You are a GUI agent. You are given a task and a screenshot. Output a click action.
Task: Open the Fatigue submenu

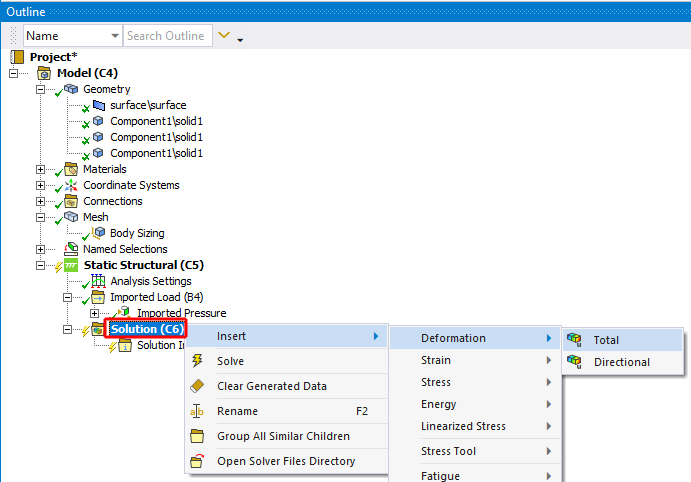coord(475,475)
